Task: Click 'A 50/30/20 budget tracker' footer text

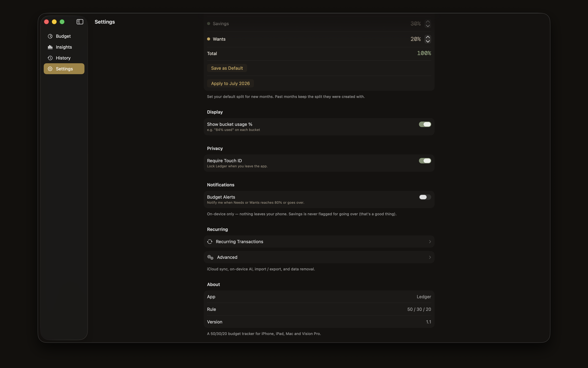Action: pos(264,334)
